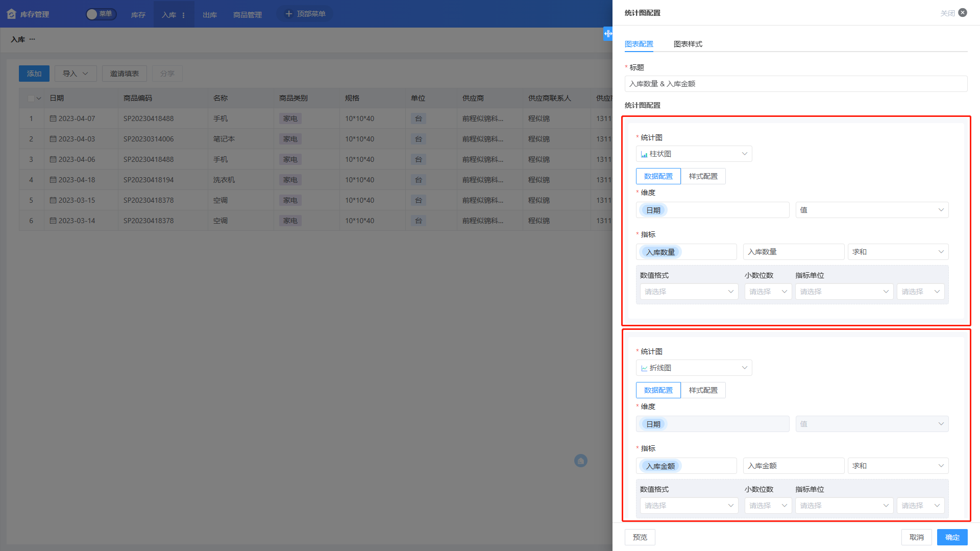The height and width of the screenshot is (551, 980).
Task: Click the line chart icon in 折线图 selector
Action: (644, 368)
